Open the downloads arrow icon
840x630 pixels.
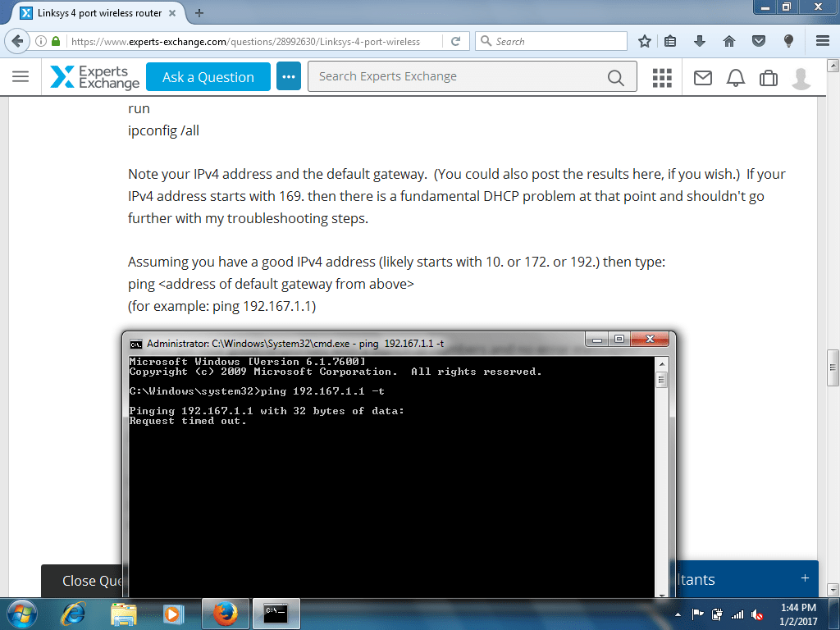click(x=699, y=41)
